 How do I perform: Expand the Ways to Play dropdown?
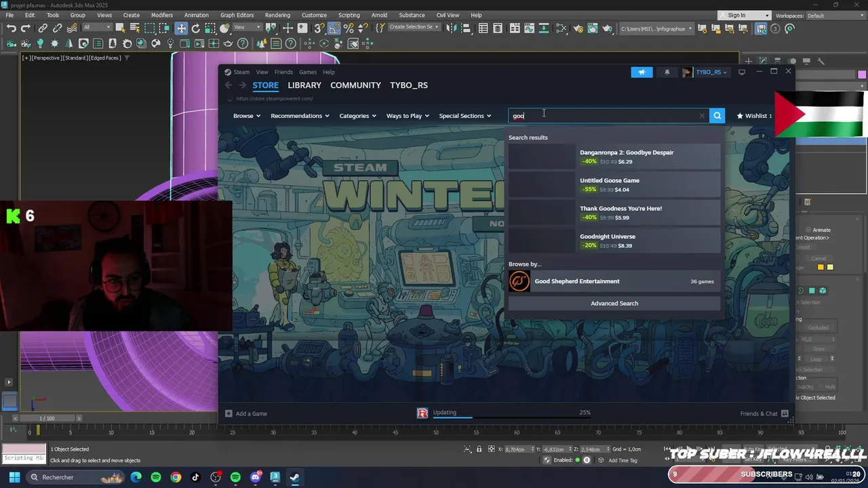click(x=408, y=116)
